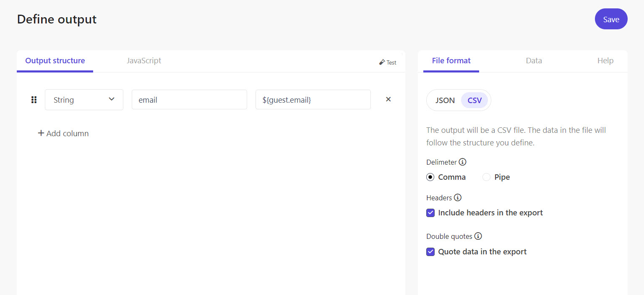Click the email column name field
Screen dimensions: 644x295
point(189,100)
